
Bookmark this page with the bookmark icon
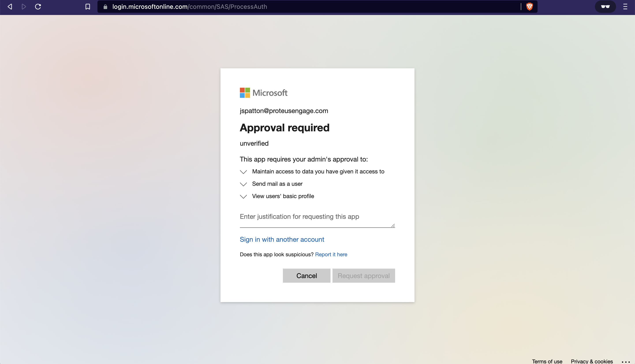[x=88, y=7]
